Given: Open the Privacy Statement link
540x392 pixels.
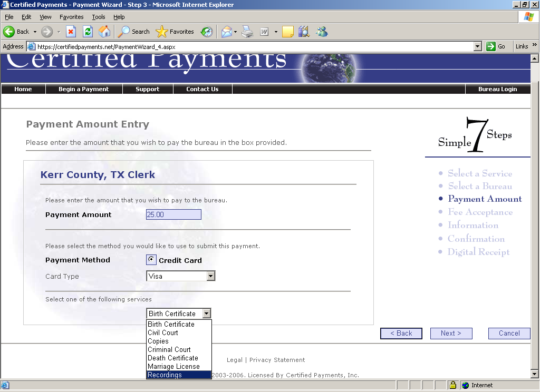Looking at the screenshot, I should (x=277, y=360).
